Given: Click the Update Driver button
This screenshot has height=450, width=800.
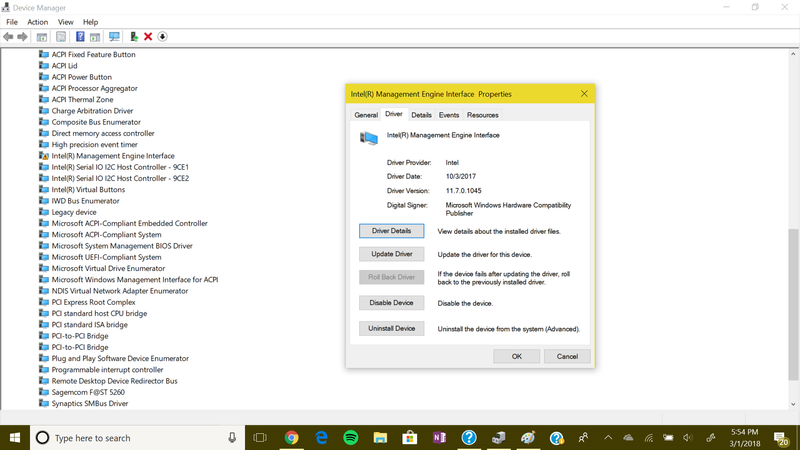Looking at the screenshot, I should click(x=391, y=254).
